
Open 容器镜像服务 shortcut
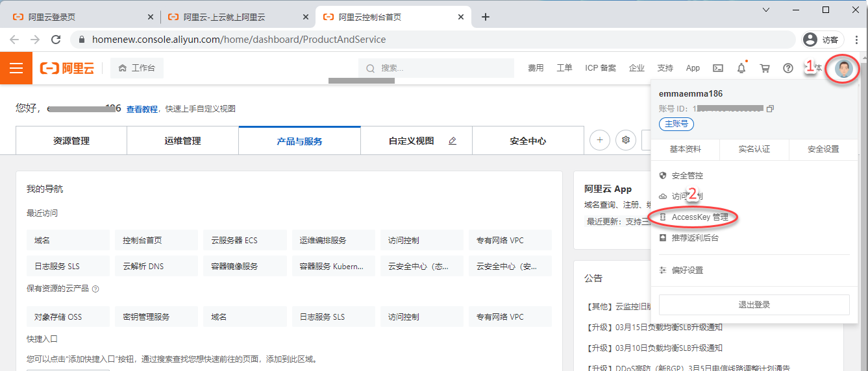pos(245,266)
